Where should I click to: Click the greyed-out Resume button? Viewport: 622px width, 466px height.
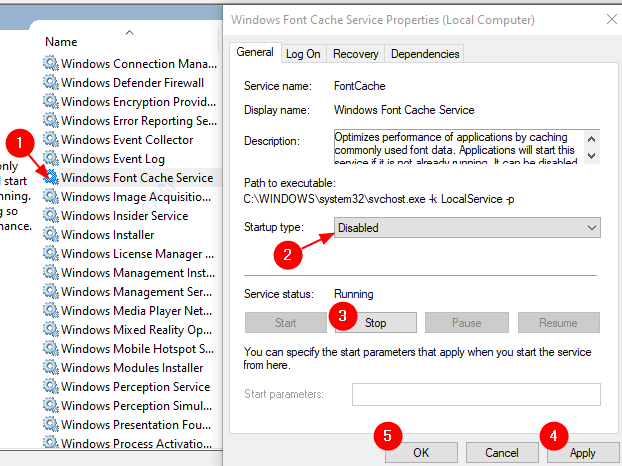[x=558, y=322]
